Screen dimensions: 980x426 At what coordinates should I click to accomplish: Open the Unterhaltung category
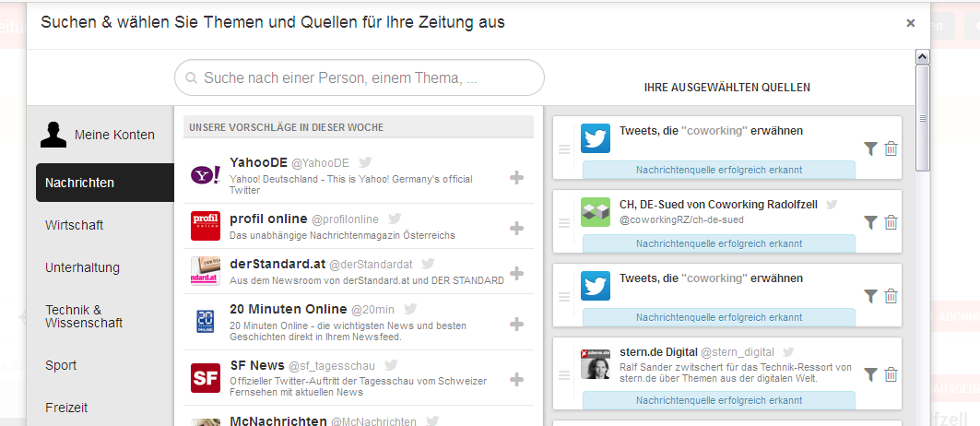click(x=82, y=267)
